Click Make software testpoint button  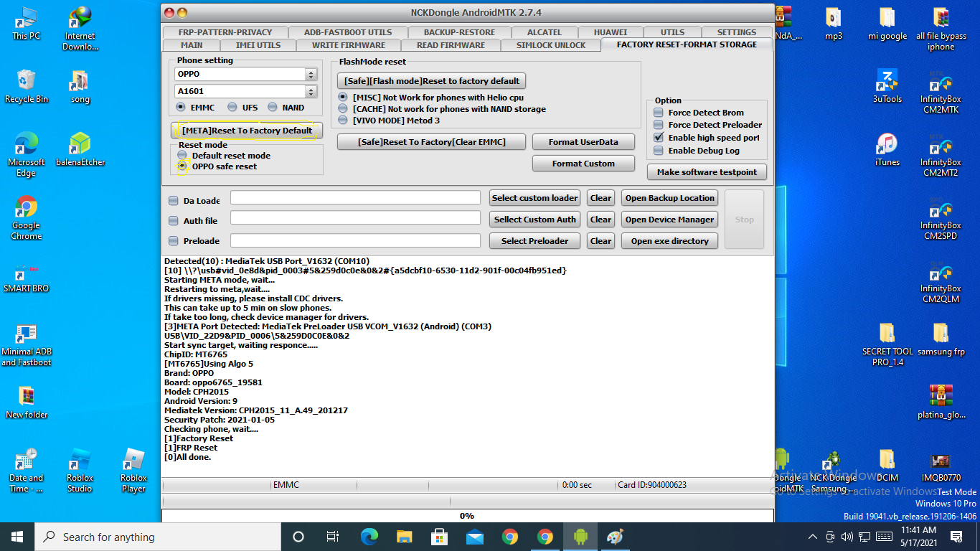point(707,172)
